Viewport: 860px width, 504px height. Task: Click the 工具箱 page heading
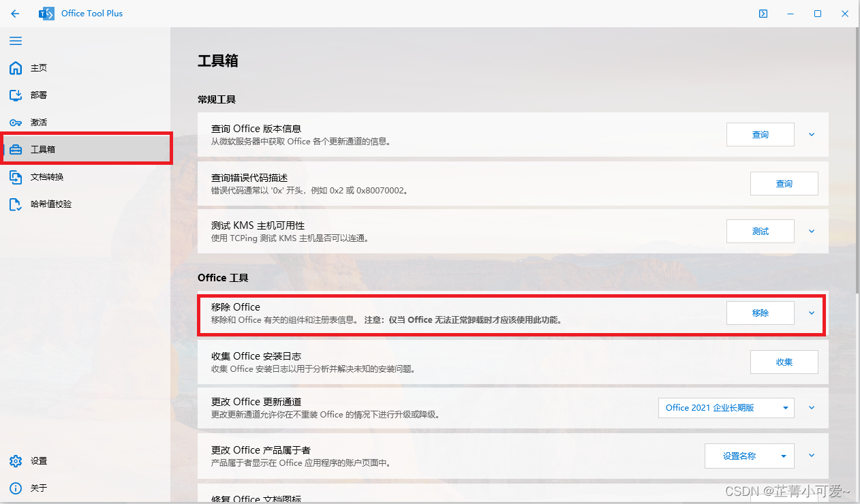[218, 61]
